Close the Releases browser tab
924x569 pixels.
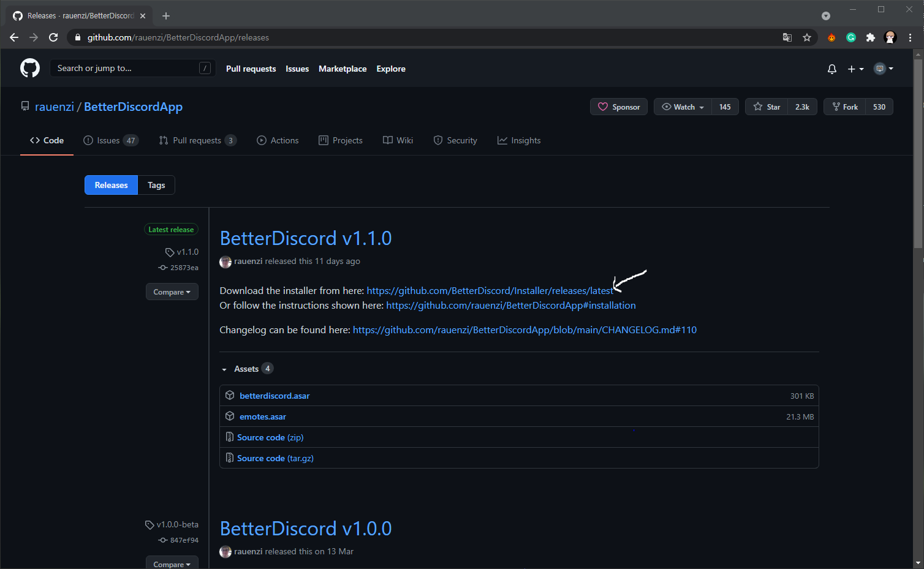pos(143,16)
